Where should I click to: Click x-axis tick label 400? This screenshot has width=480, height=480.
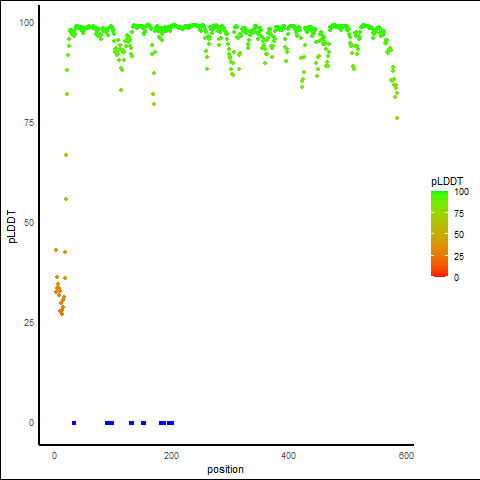coord(289,456)
